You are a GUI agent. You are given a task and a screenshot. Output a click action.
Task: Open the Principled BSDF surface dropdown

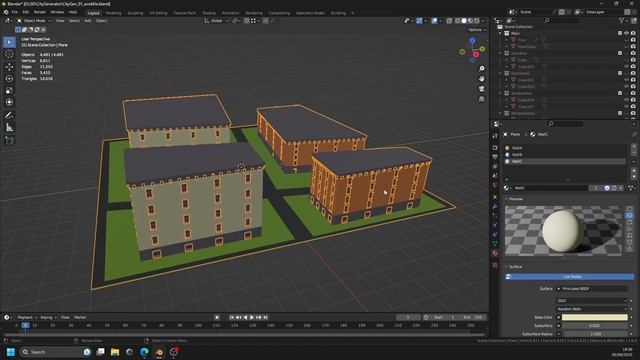[592, 289]
